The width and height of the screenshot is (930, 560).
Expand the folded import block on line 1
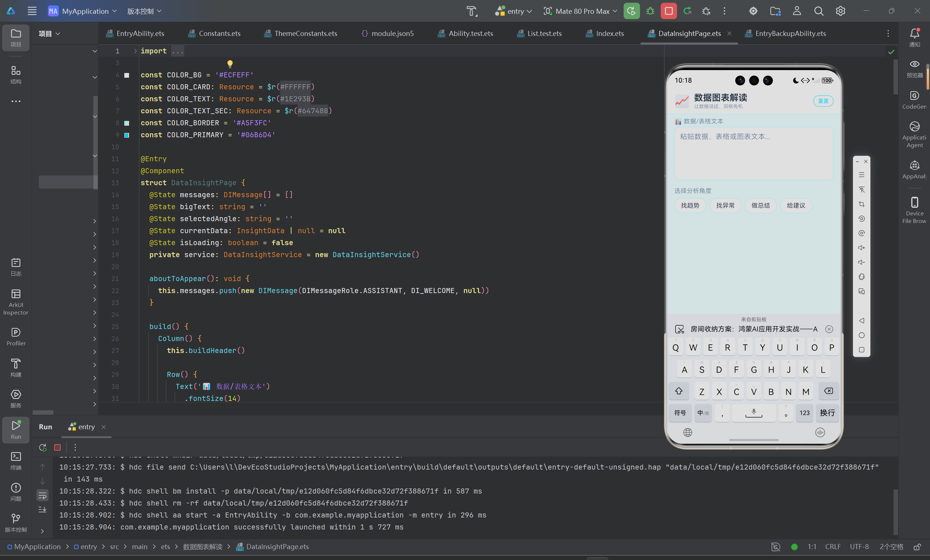click(x=135, y=51)
